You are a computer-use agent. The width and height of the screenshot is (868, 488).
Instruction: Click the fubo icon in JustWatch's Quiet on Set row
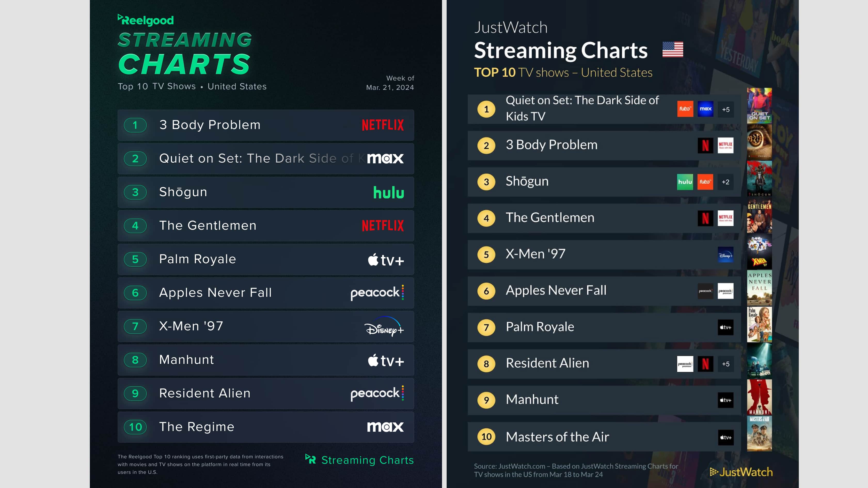(x=685, y=109)
